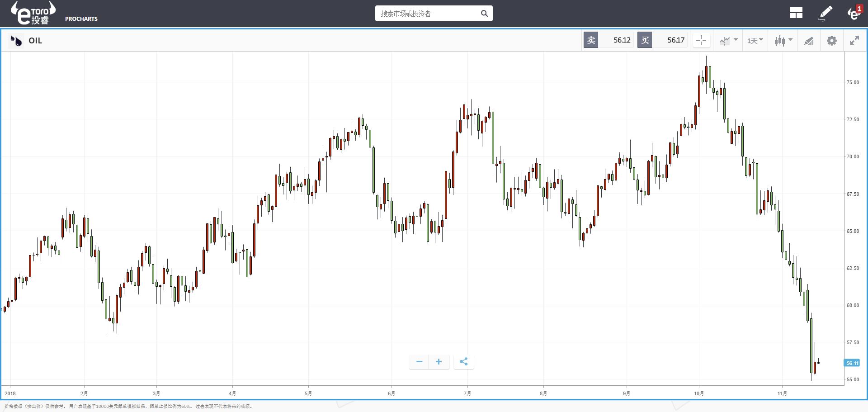Screen dimensions: 868x412
Task: Click the 70.00 price axis label
Action: (853, 156)
